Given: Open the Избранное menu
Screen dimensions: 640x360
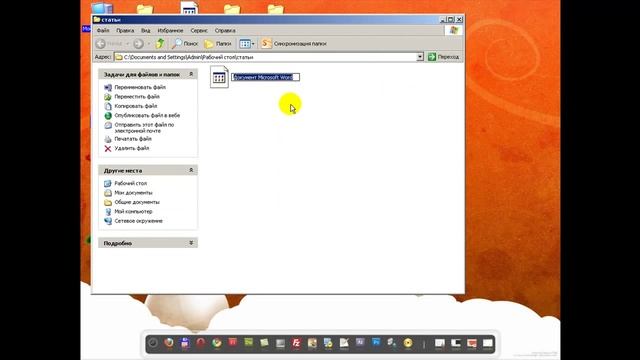Looking at the screenshot, I should [x=170, y=31].
